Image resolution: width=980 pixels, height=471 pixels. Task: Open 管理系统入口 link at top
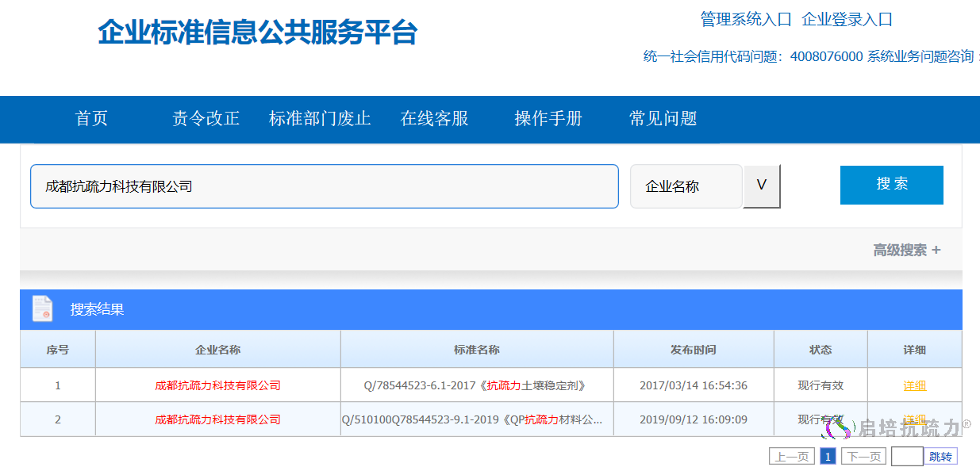[x=745, y=19]
